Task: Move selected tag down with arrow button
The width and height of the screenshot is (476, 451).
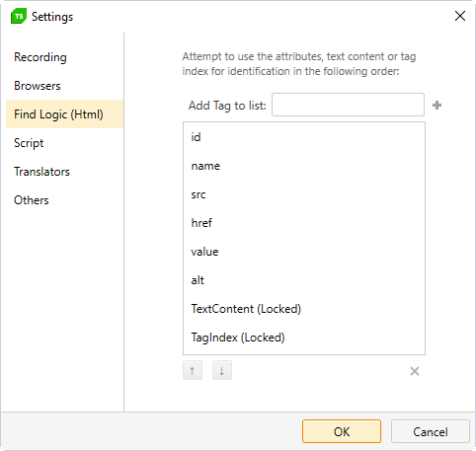Action: click(x=222, y=370)
